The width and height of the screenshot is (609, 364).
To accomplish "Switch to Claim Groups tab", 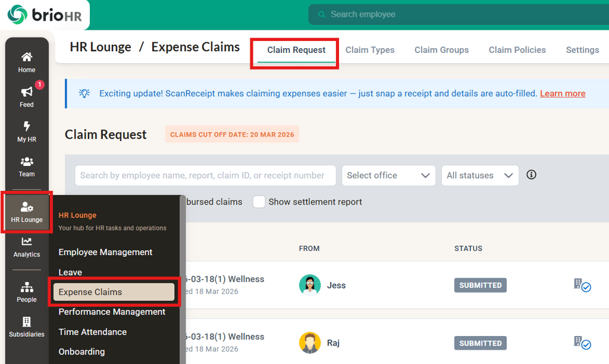I will click(x=442, y=50).
